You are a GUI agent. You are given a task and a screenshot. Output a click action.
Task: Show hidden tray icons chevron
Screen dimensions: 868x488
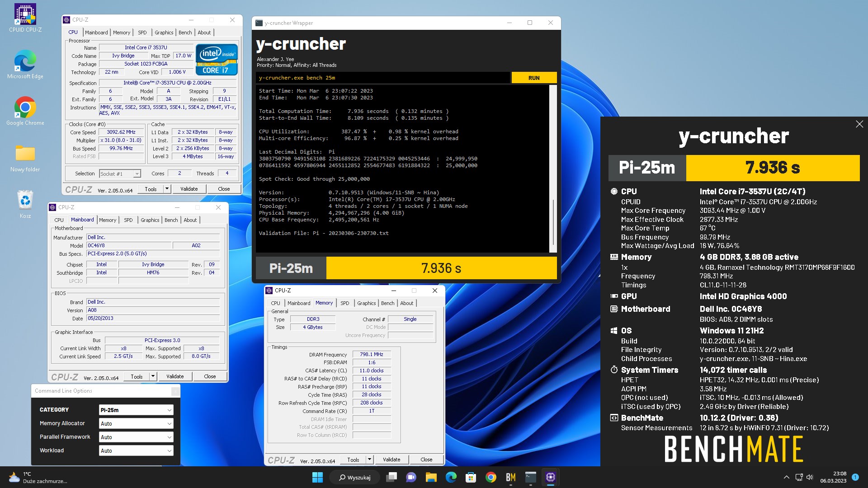tap(787, 477)
